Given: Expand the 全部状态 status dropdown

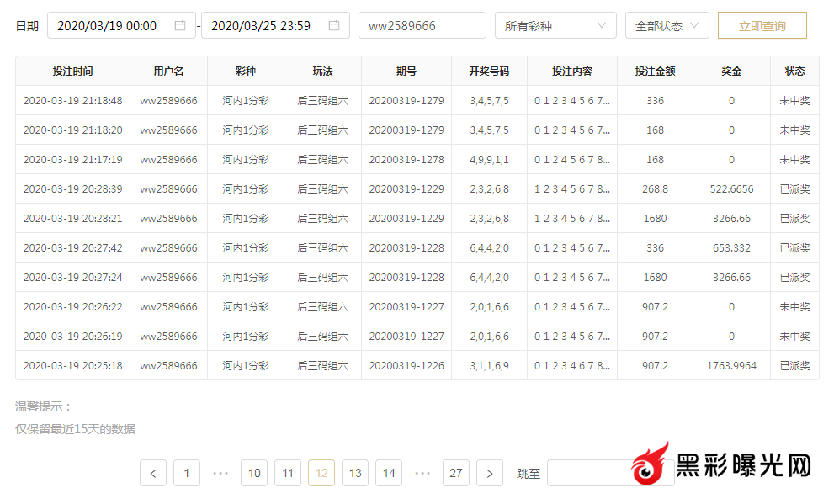Looking at the screenshot, I should pyautogui.click(x=667, y=26).
